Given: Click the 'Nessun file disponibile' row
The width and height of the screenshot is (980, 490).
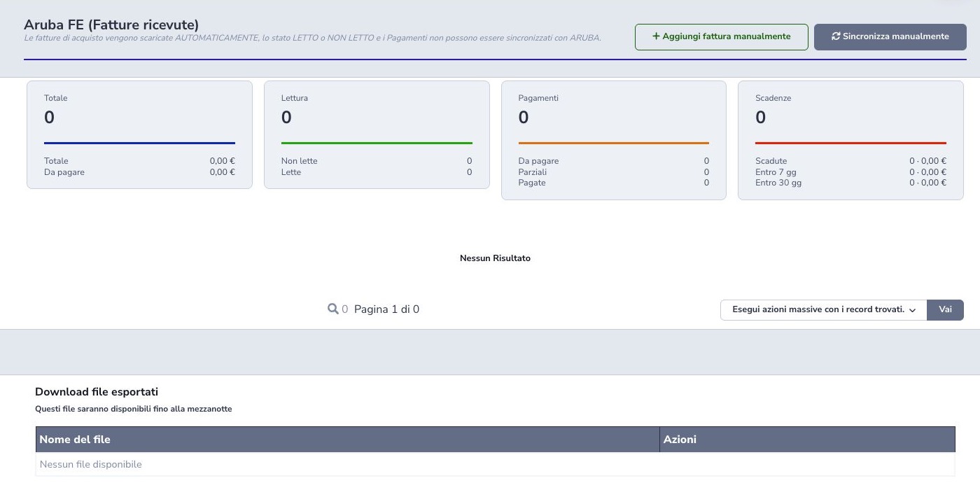Looking at the screenshot, I should coord(495,465).
